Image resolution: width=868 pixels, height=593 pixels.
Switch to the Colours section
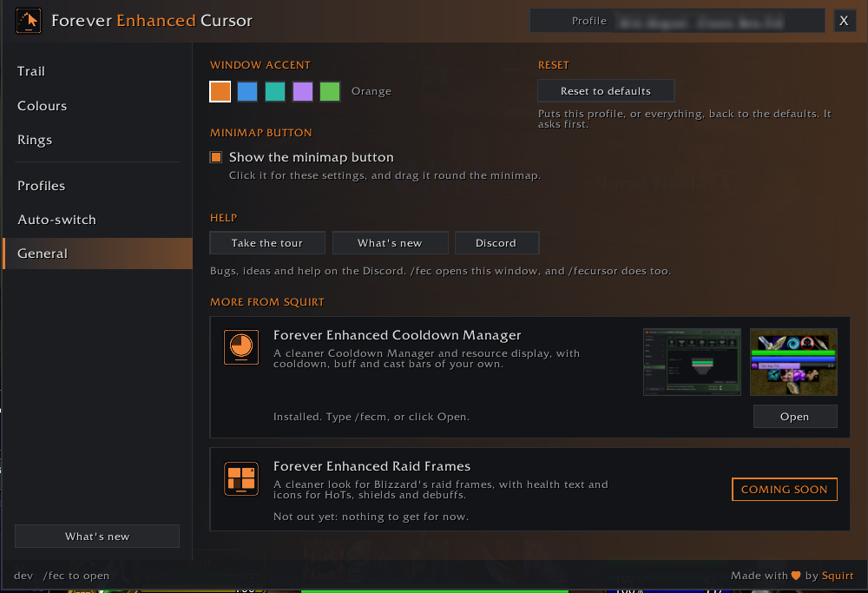pos(97,106)
